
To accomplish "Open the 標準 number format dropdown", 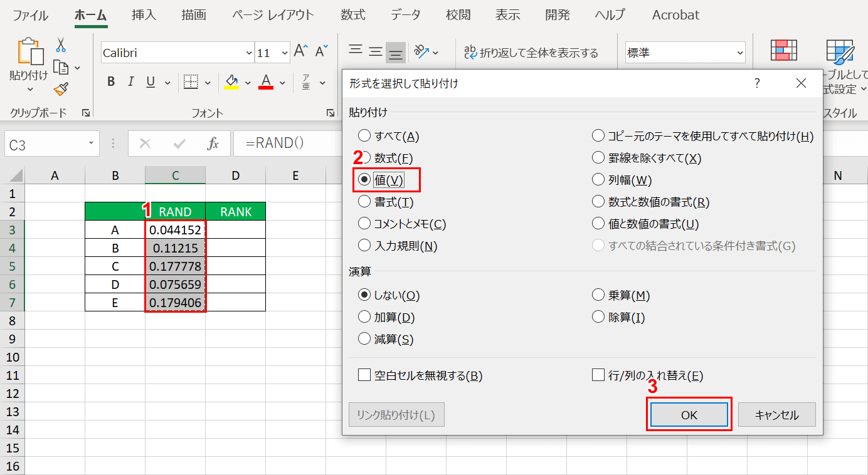I will [739, 53].
